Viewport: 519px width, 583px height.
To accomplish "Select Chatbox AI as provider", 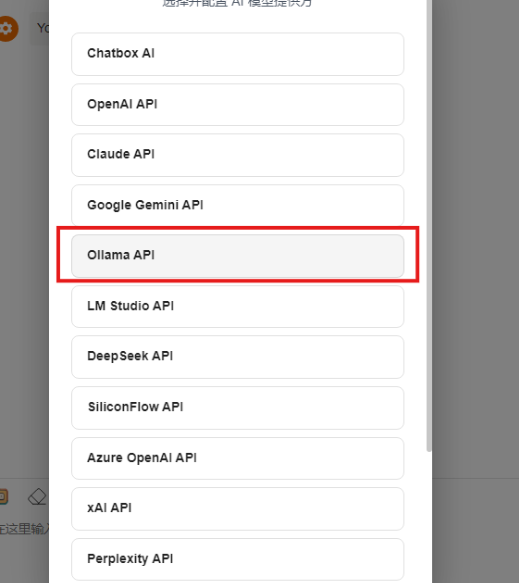I will (238, 54).
